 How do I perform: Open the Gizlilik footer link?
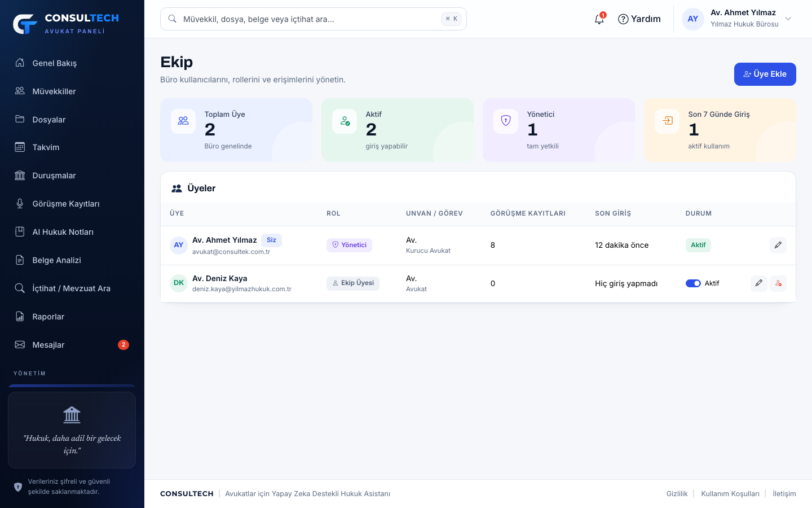677,494
